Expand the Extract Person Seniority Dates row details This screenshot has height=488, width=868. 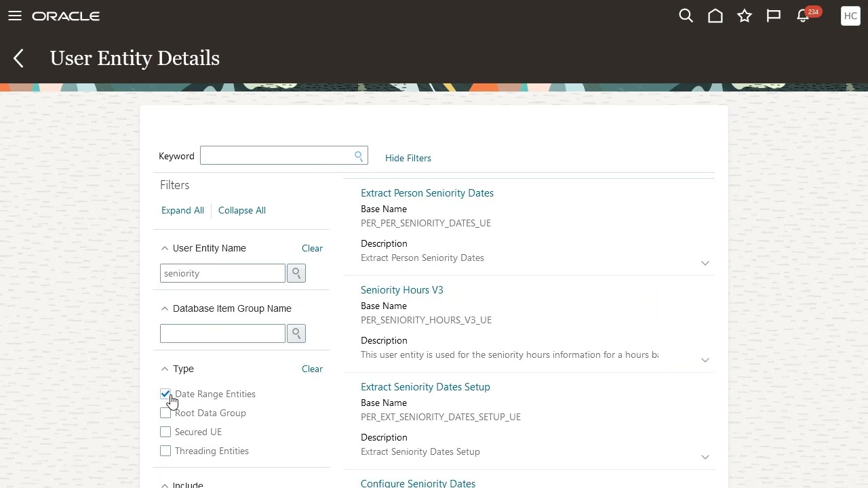705,263
